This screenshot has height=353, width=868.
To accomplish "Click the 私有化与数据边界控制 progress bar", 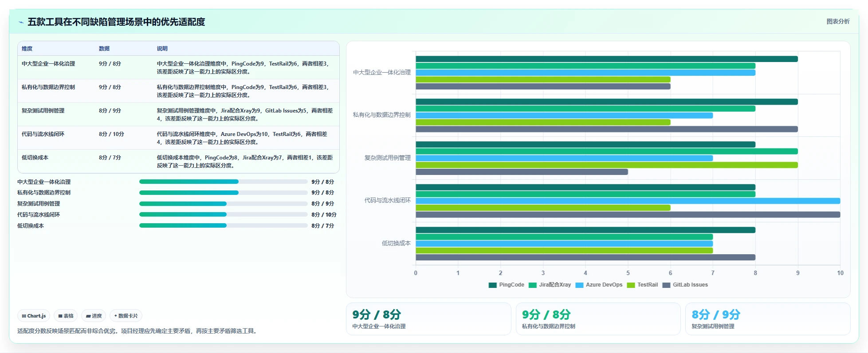I will 223,193.
